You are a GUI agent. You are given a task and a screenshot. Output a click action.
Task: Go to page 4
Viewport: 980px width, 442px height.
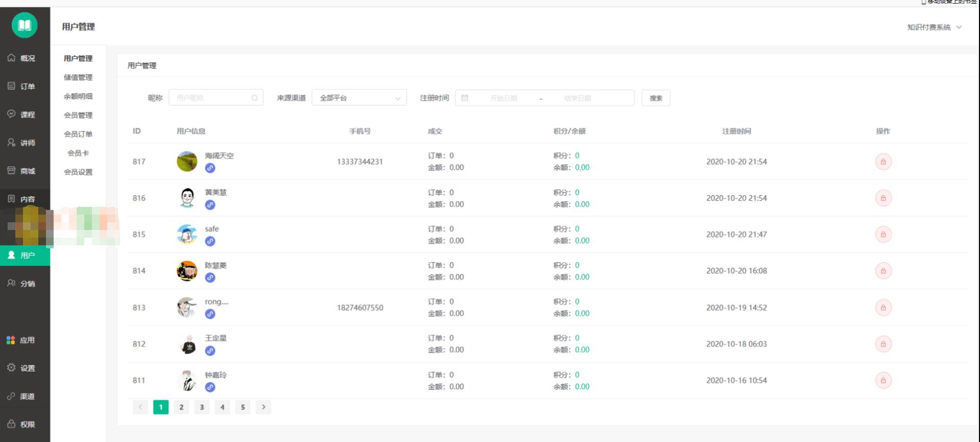[222, 407]
